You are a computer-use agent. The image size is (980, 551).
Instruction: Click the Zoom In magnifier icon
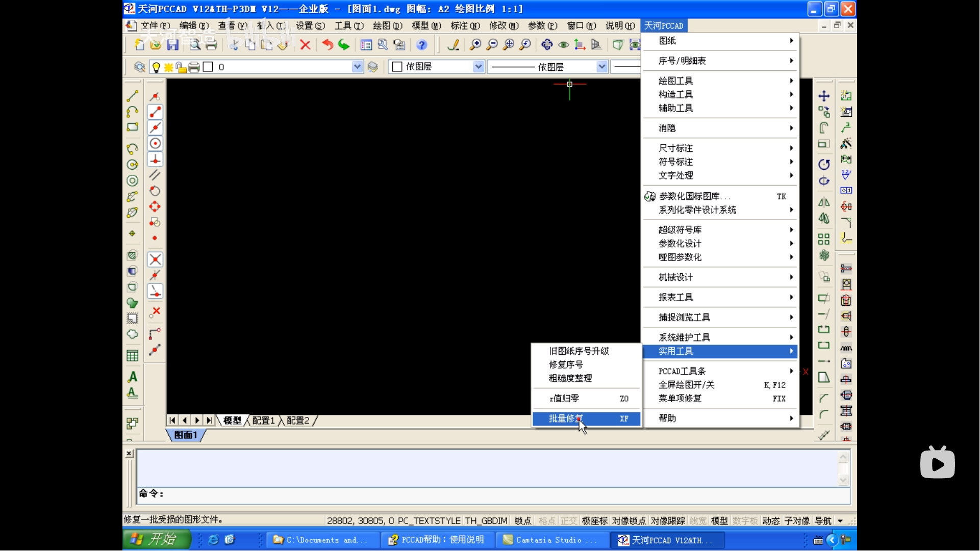point(475,45)
